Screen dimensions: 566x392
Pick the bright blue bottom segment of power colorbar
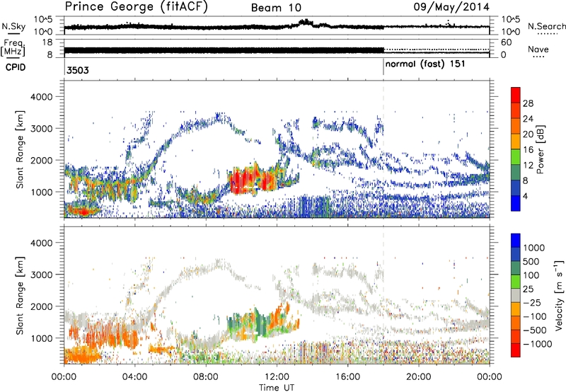point(516,203)
